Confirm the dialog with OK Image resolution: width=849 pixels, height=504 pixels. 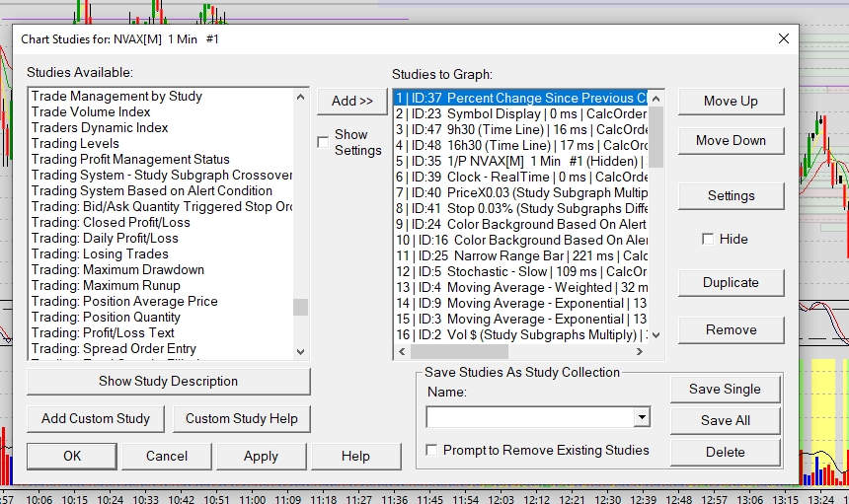coord(72,457)
